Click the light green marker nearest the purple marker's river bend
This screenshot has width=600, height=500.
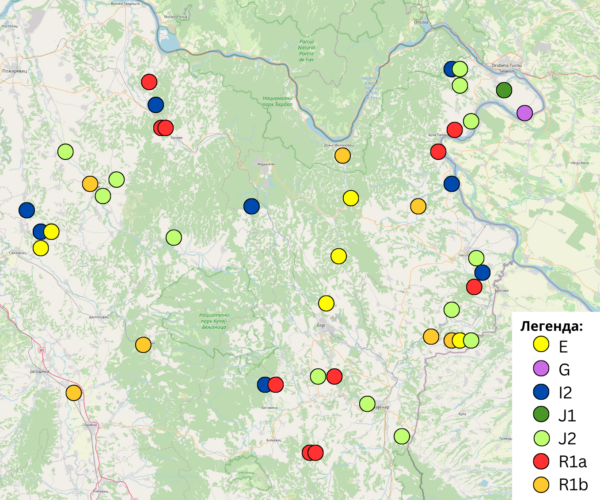pyautogui.click(x=471, y=121)
